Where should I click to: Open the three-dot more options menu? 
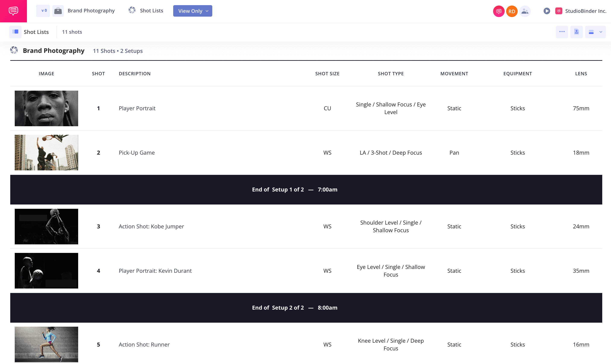click(x=562, y=32)
